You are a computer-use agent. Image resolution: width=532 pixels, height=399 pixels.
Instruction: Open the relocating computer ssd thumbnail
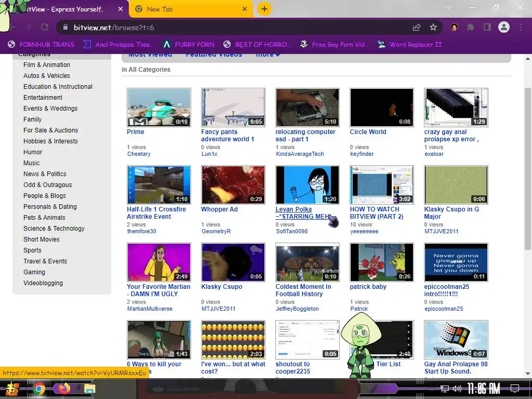pos(308,107)
